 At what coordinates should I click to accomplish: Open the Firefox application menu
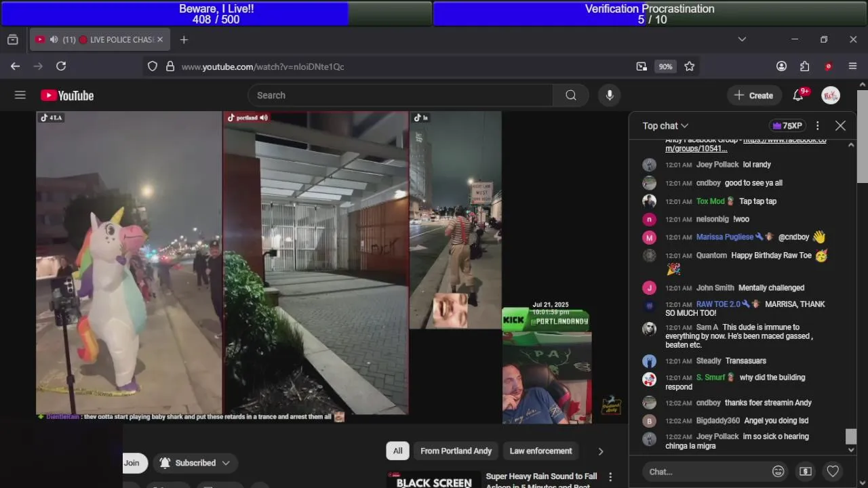(x=852, y=66)
